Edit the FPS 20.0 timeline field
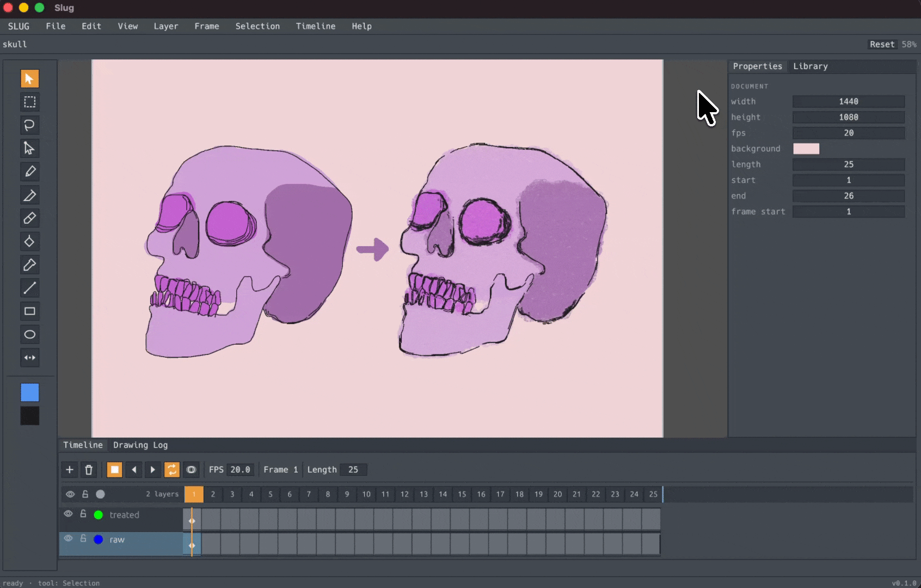 [240, 469]
